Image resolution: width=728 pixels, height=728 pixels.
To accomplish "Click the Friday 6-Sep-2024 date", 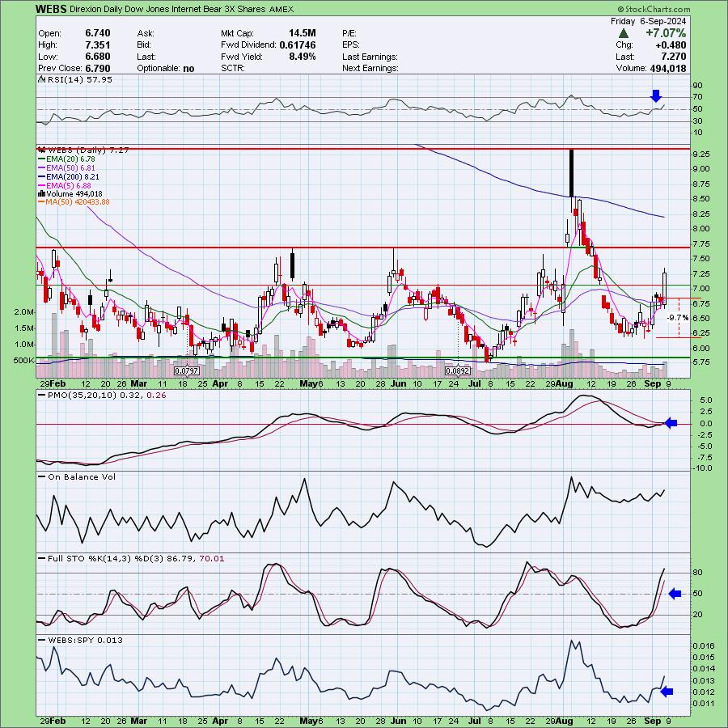I will coord(648,21).
